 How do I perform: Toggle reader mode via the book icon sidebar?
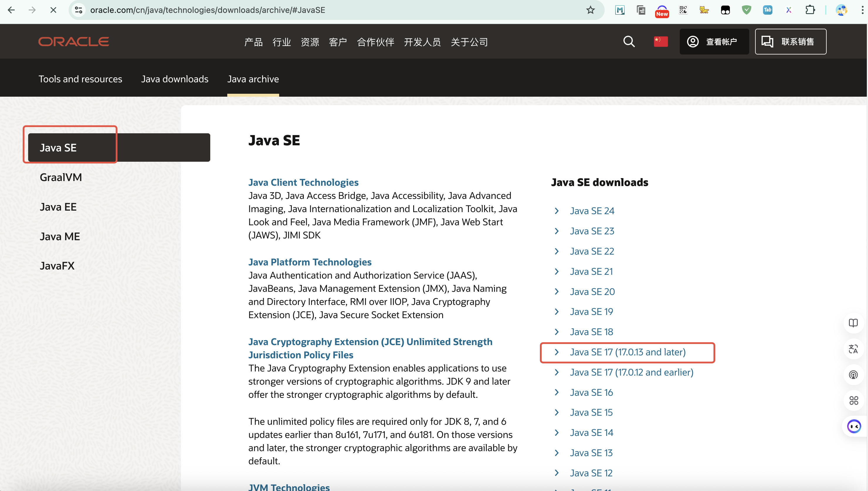(854, 323)
